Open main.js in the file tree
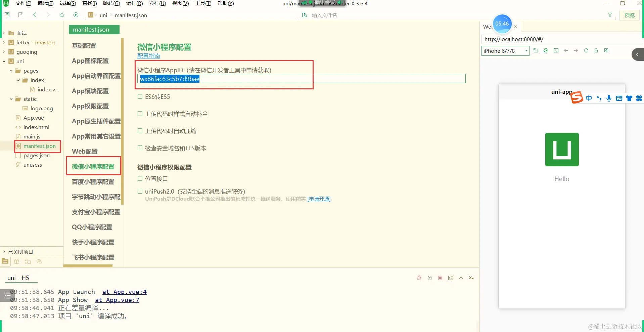 tap(32, 136)
